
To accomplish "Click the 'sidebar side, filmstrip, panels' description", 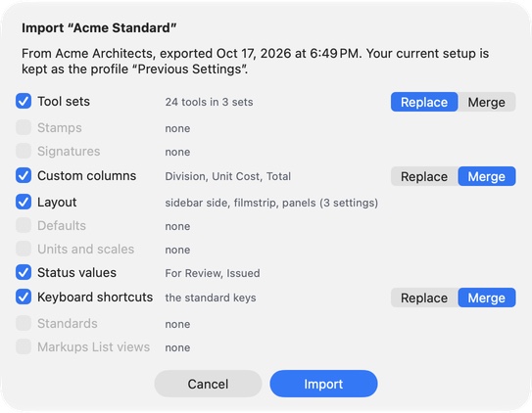I will (x=271, y=203).
